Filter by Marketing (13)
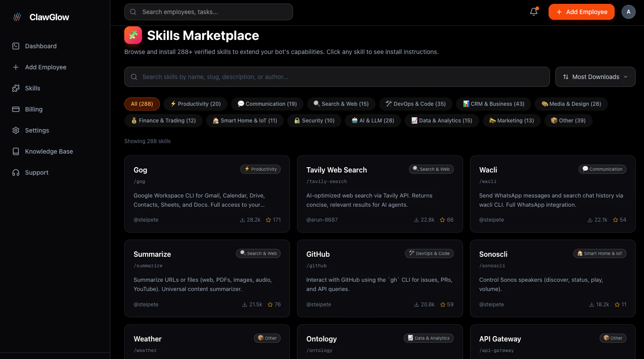Image resolution: width=644 pixels, height=359 pixels. [512, 121]
